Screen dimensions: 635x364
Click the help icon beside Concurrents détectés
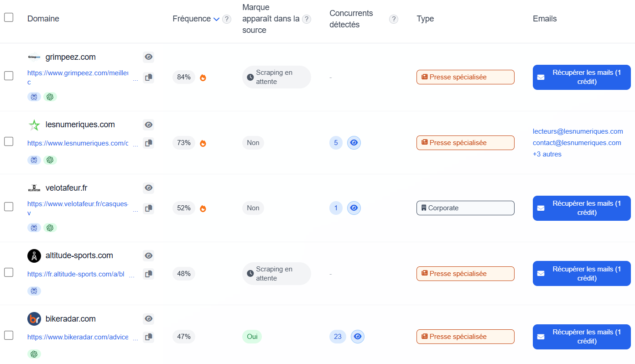(x=394, y=19)
